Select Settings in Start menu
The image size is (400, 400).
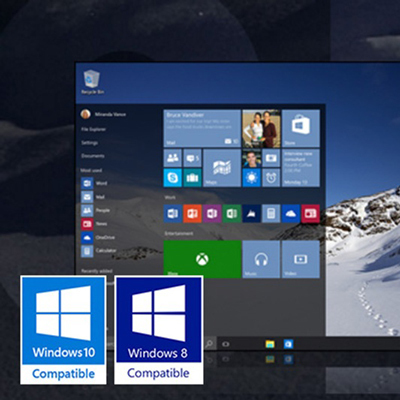point(89,143)
